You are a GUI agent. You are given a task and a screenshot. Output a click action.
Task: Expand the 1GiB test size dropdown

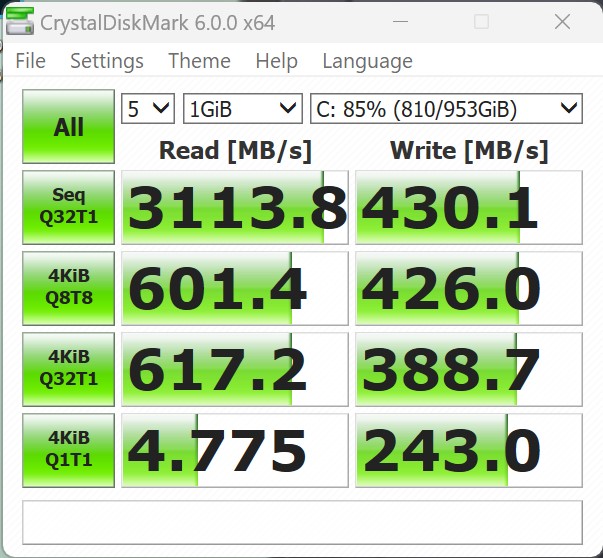[242, 108]
